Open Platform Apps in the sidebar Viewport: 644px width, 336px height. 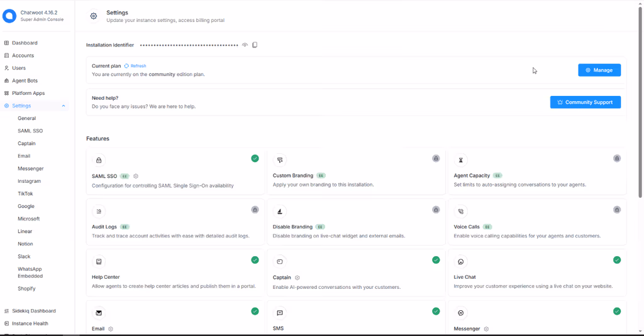click(28, 93)
